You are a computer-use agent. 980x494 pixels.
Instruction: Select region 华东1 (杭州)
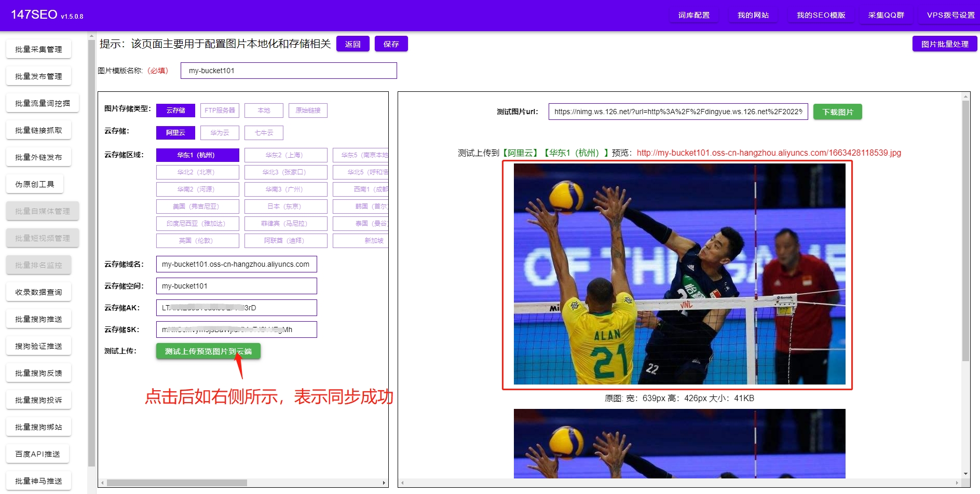198,155
